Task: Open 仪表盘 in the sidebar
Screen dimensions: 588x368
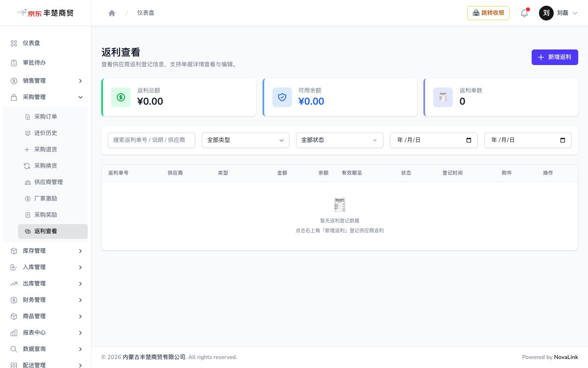Action: (45, 43)
